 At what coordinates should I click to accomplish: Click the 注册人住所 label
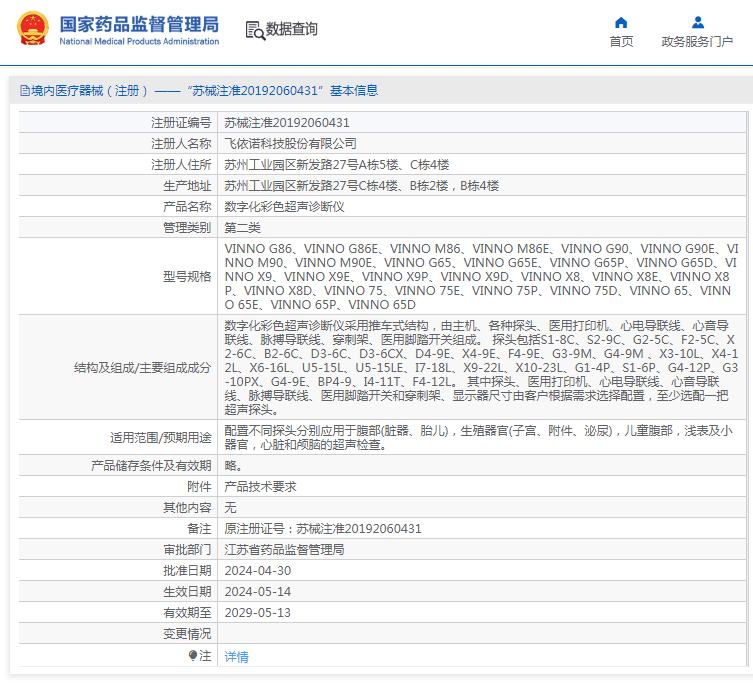coord(181,165)
